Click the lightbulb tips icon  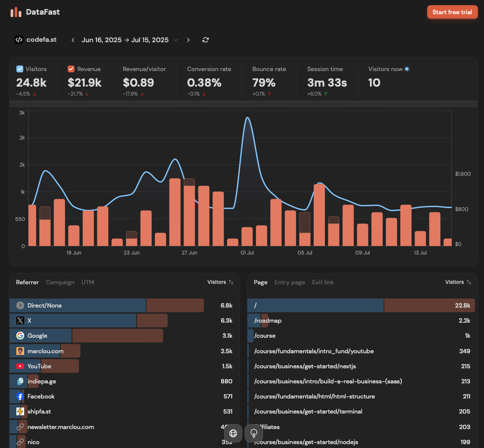254,433
